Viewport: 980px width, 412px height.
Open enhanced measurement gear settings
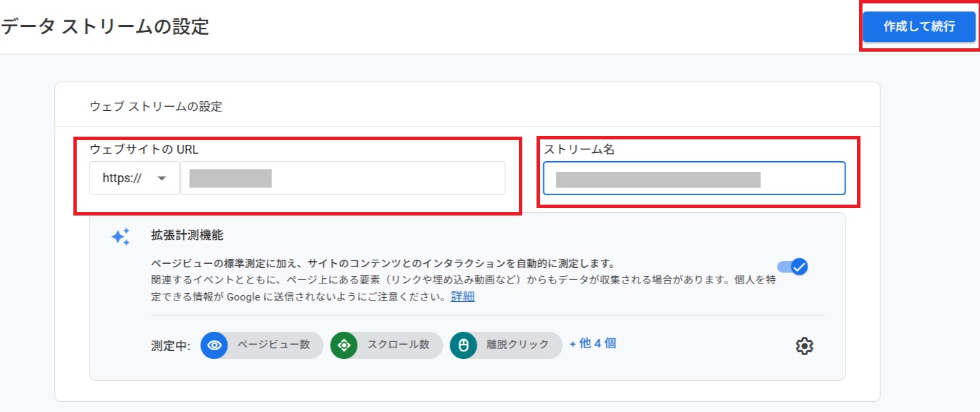(x=804, y=346)
